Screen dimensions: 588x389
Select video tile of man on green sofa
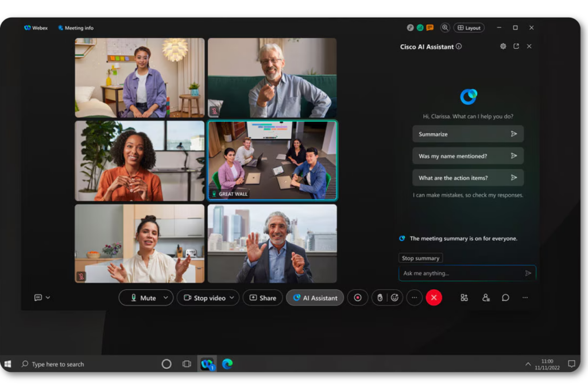pos(272,78)
